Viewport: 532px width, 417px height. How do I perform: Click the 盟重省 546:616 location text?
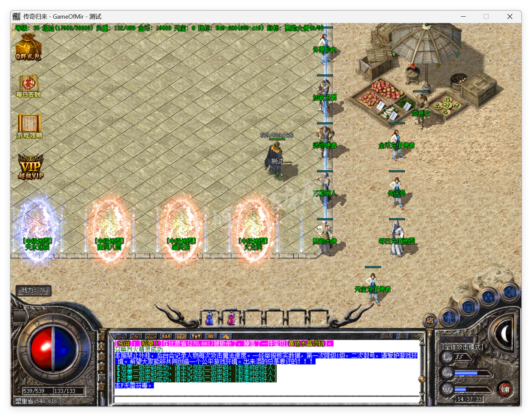click(36, 401)
